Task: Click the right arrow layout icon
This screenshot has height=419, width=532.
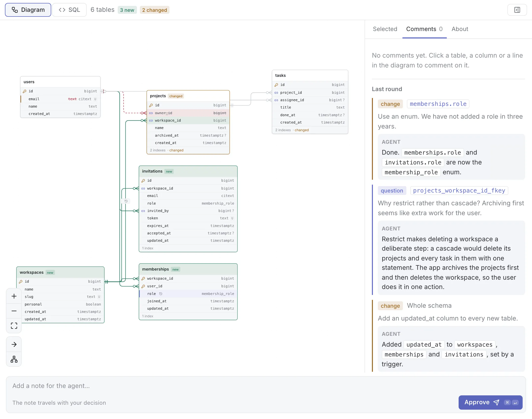Action: [14, 344]
